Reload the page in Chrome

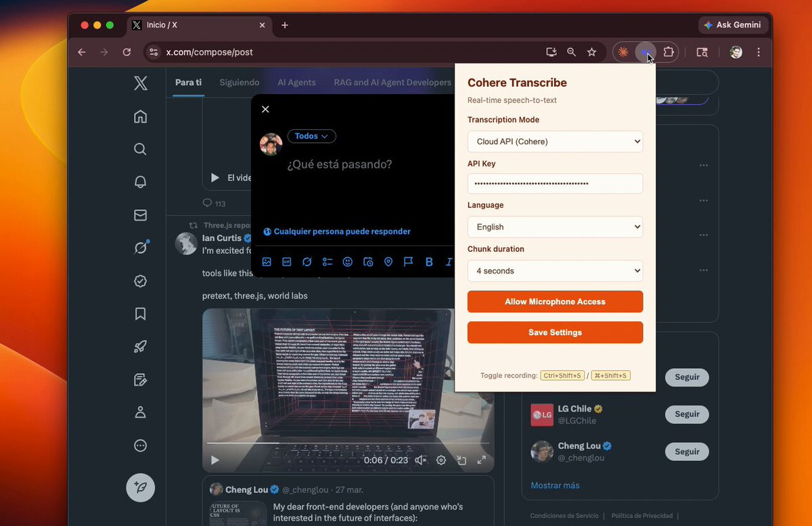(127, 52)
